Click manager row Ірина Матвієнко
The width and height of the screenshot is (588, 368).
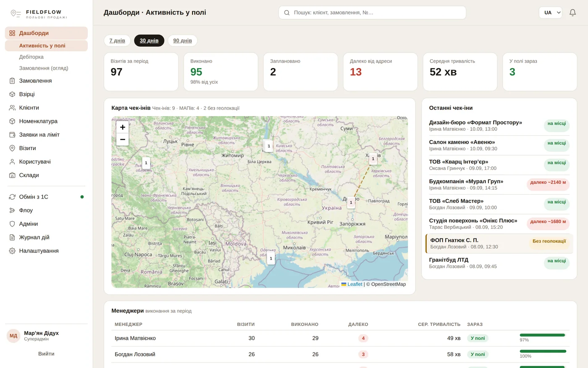click(340, 338)
